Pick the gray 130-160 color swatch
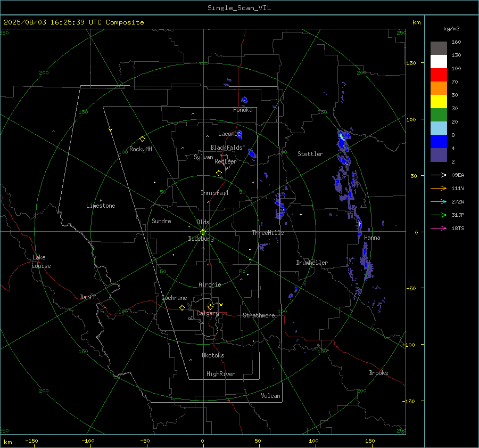Viewport: 479px width, 448px height. 439,48
